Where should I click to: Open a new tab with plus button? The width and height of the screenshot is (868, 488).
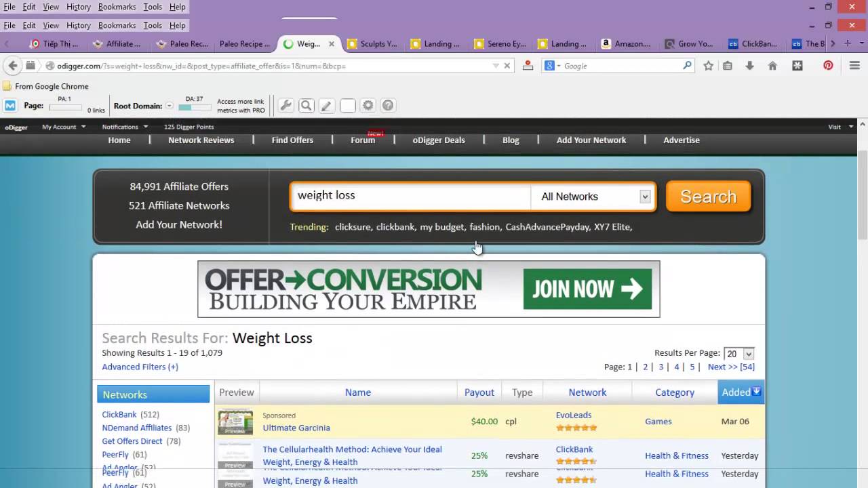(x=848, y=43)
